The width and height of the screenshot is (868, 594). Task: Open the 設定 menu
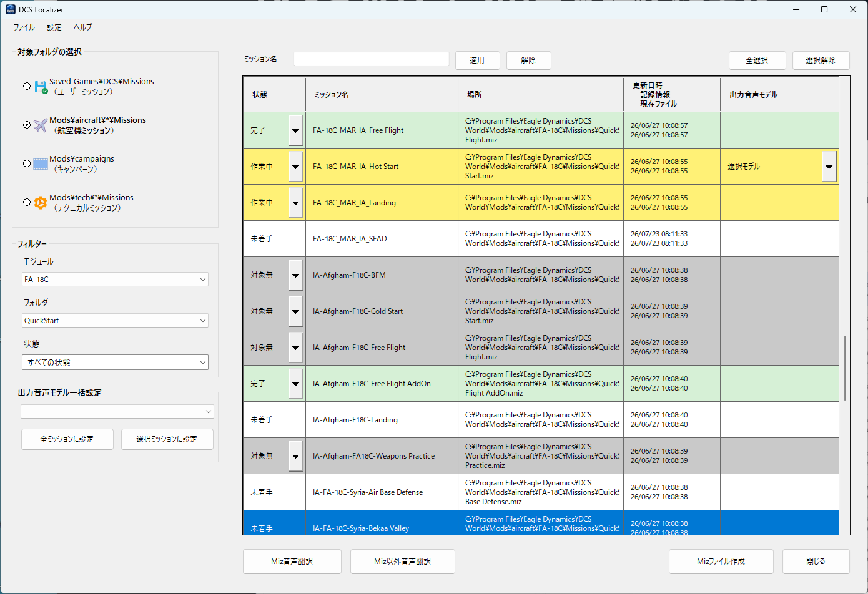click(54, 27)
